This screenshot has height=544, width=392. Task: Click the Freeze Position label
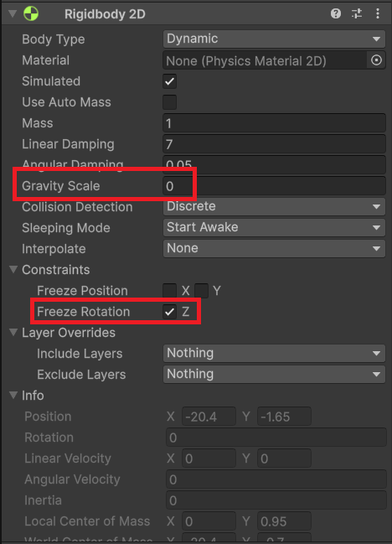(82, 291)
